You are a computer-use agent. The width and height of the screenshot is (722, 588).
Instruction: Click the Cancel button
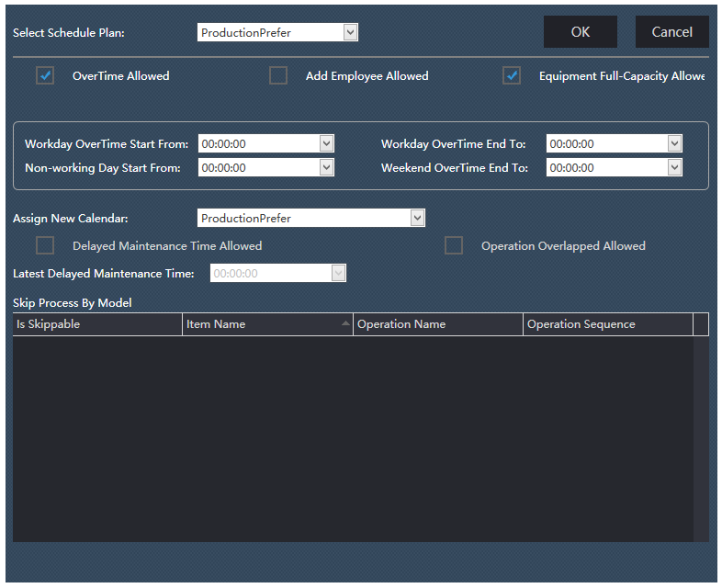click(x=671, y=32)
